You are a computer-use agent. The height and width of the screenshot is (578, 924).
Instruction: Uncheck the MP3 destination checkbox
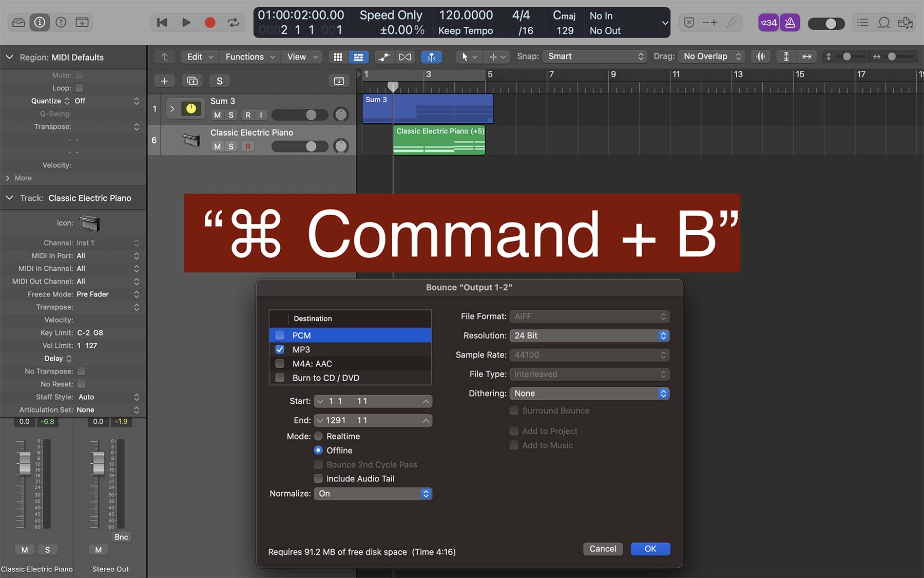click(280, 349)
